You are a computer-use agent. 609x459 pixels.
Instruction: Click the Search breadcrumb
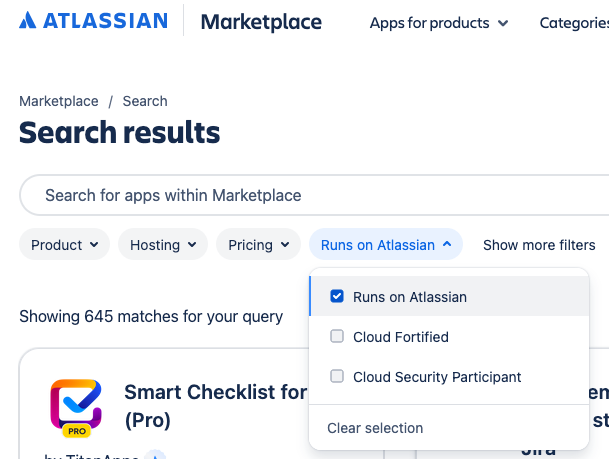[x=145, y=101]
